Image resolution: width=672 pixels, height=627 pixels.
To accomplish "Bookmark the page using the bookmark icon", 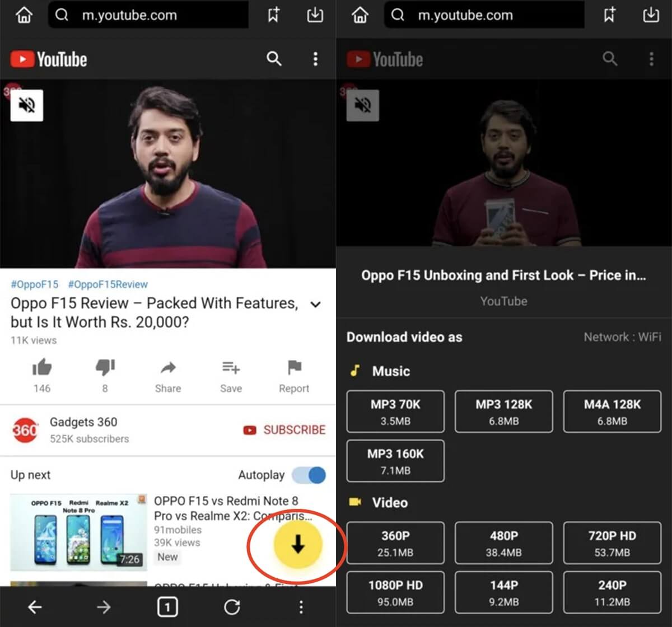I will point(273,15).
